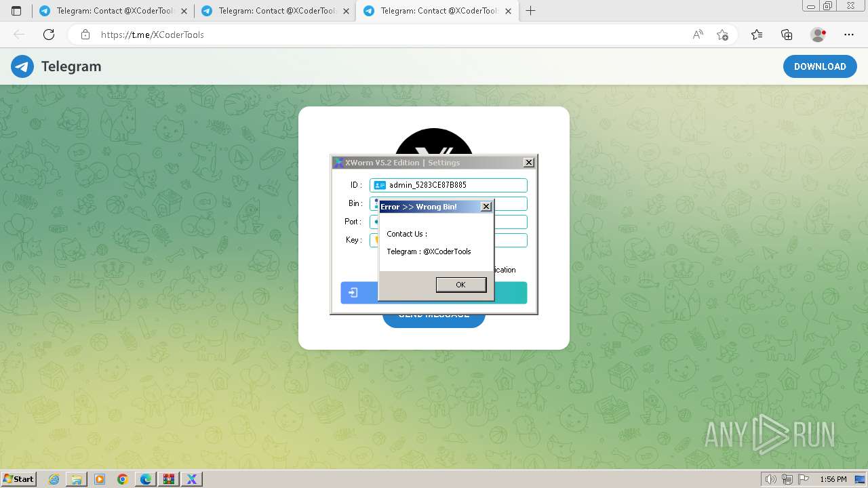Click the WinRAR taskbar icon

click(x=169, y=479)
